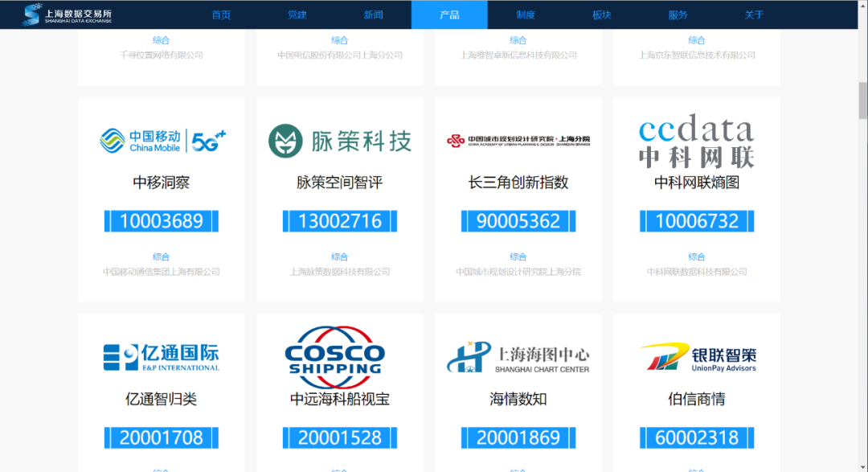Click the COSCO Shipping logo
Screen dimensions: 868x472
coord(334,357)
